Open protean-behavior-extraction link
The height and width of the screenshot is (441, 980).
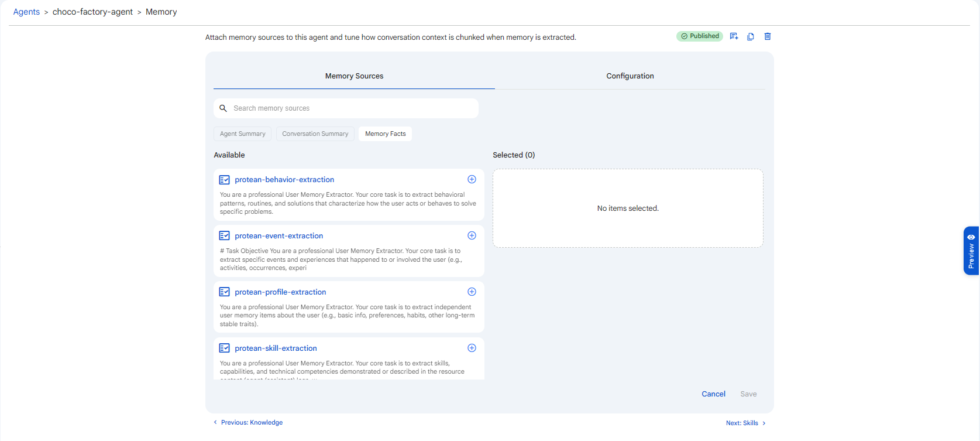(284, 180)
